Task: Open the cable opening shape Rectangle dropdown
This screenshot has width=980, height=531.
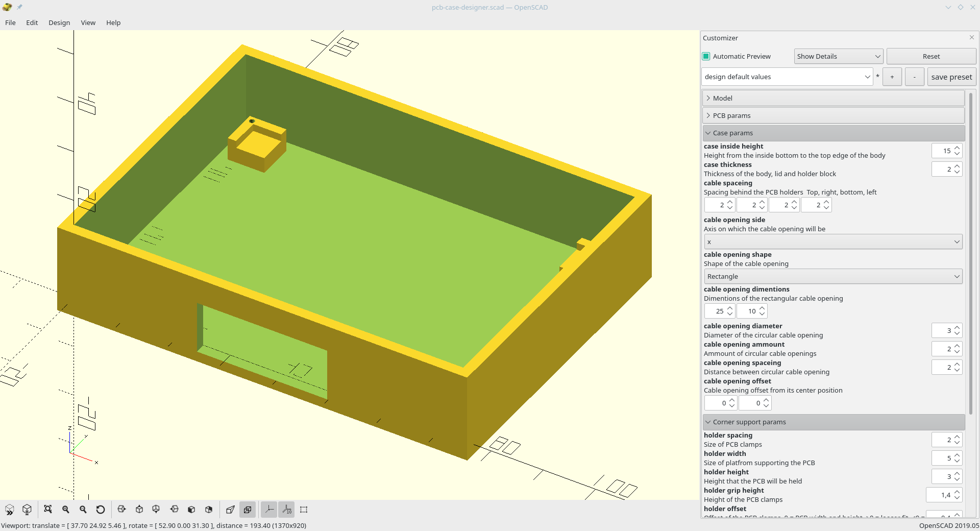Action: [833, 276]
